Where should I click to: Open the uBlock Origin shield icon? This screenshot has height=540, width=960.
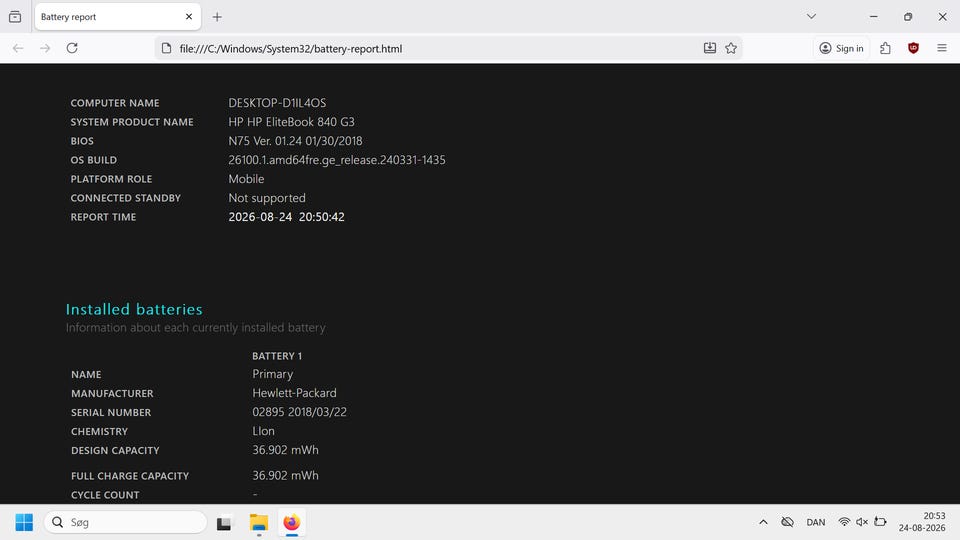[x=913, y=48]
